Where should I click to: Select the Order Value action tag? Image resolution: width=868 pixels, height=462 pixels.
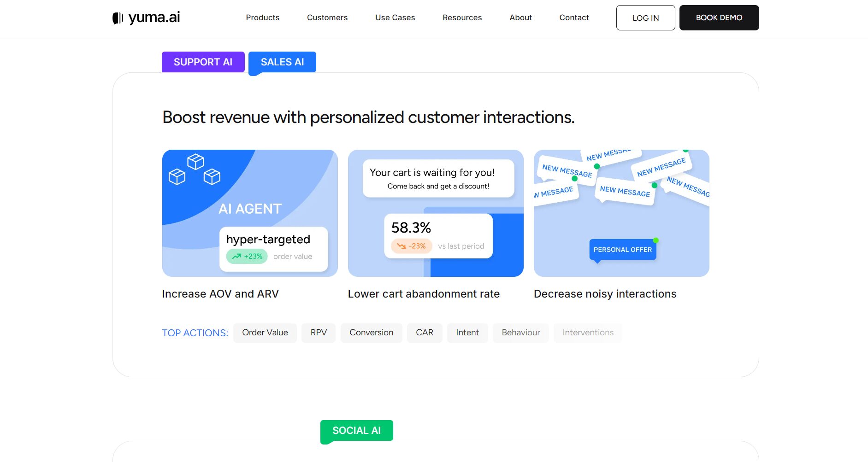point(265,333)
